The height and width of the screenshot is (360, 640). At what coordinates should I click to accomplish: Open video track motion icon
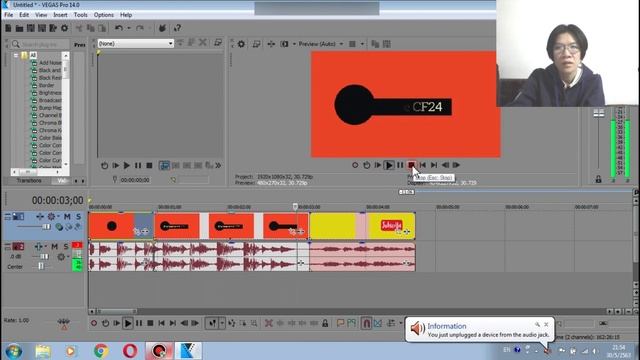pos(40,216)
